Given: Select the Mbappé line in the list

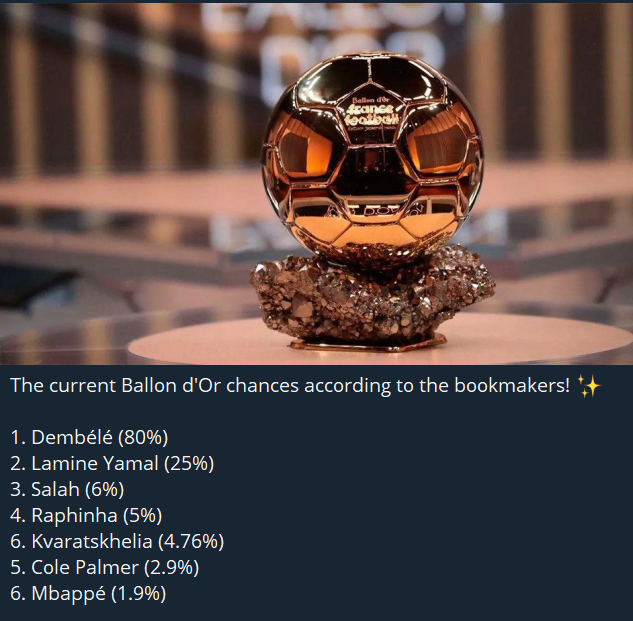Looking at the screenshot, I should [87, 593].
